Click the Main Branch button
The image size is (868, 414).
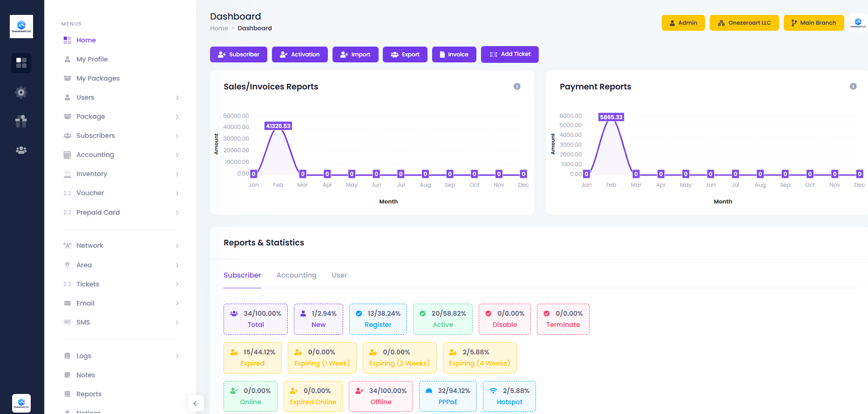coord(814,23)
